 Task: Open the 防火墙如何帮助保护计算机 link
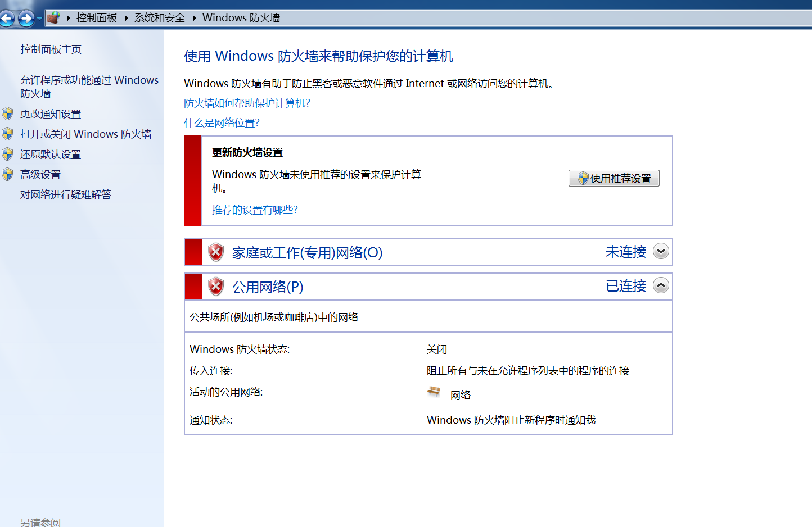click(x=249, y=103)
